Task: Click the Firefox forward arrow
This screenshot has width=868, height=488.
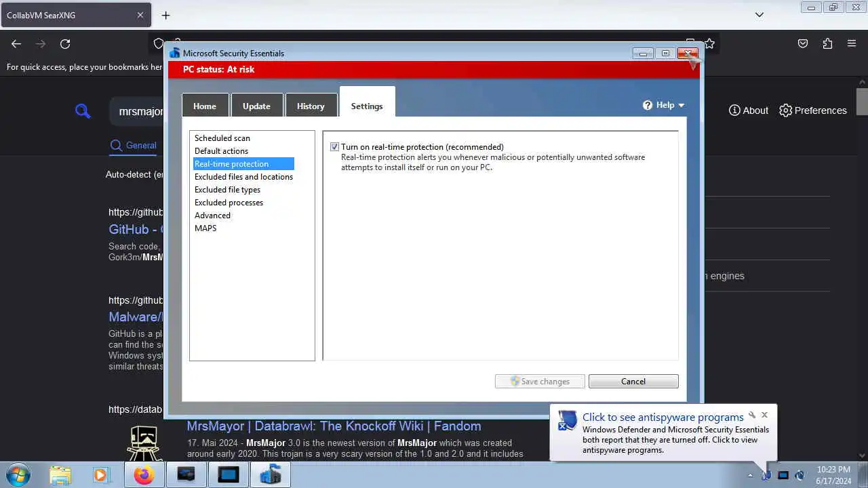Action: pos(41,43)
